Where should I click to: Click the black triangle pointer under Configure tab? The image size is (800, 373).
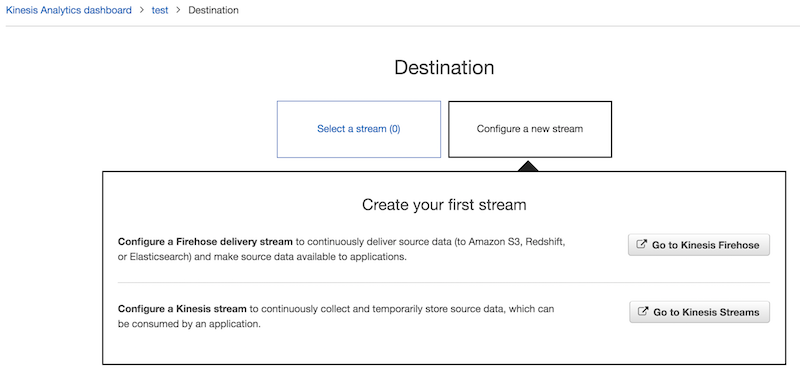tap(528, 166)
